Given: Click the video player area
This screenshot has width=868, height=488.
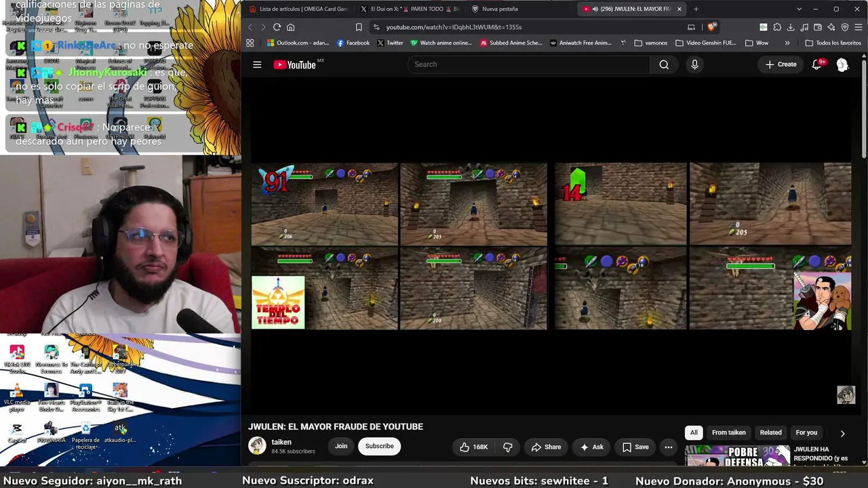Looking at the screenshot, I should tap(551, 247).
